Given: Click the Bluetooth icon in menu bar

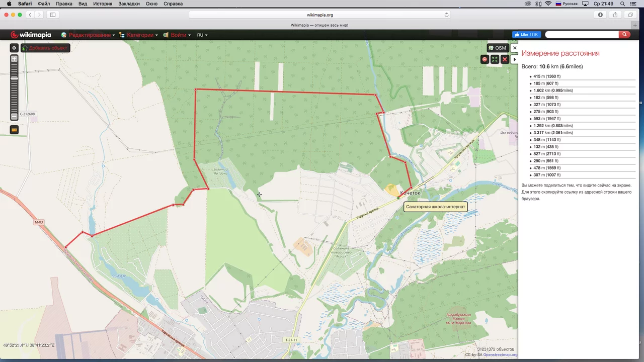Looking at the screenshot, I should click(538, 4).
